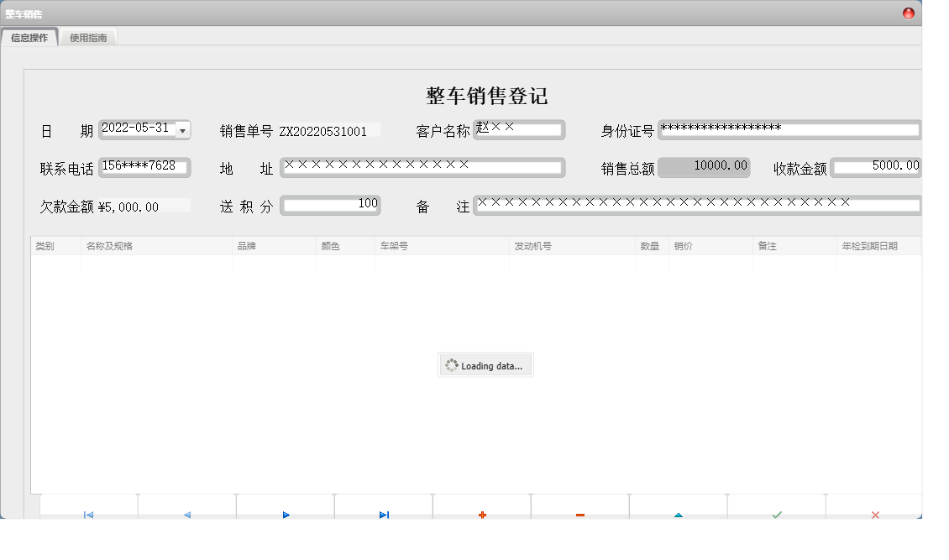Click the 备注 remarks input field
This screenshot has width=949, height=560.
[x=697, y=204]
